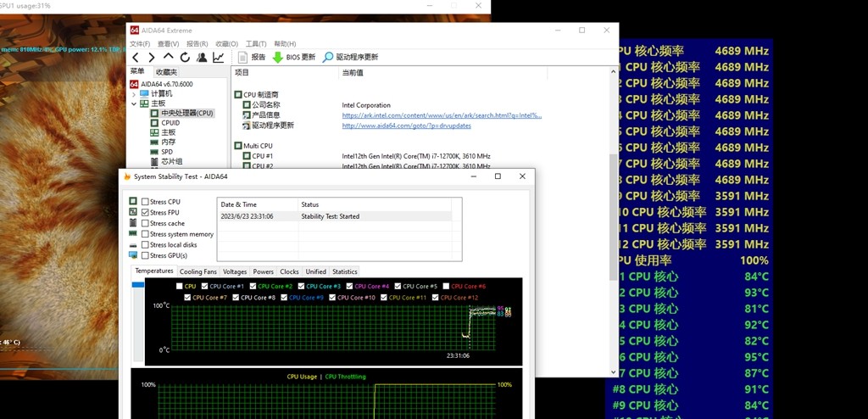Click the up-level arrow toolbar icon
This screenshot has width=868, height=419.
coord(169,57)
